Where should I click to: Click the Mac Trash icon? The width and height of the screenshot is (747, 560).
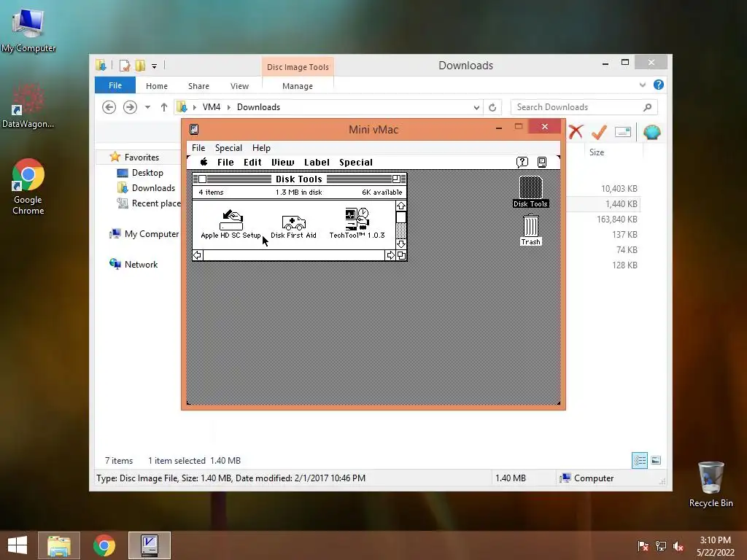click(x=530, y=225)
